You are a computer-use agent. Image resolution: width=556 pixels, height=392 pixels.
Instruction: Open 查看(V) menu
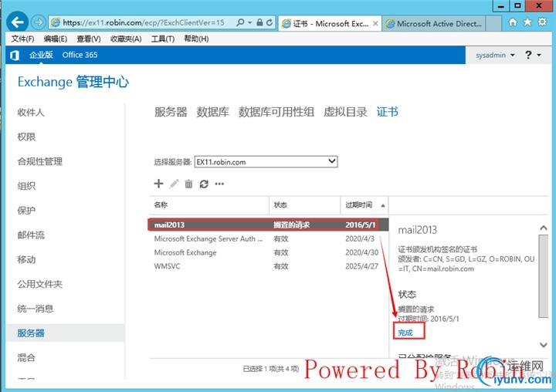click(89, 39)
